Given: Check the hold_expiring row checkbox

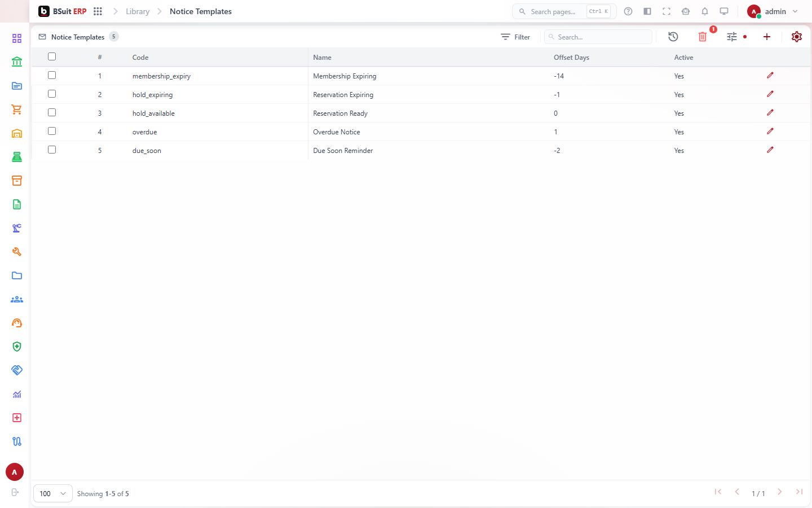Looking at the screenshot, I should [x=52, y=94].
